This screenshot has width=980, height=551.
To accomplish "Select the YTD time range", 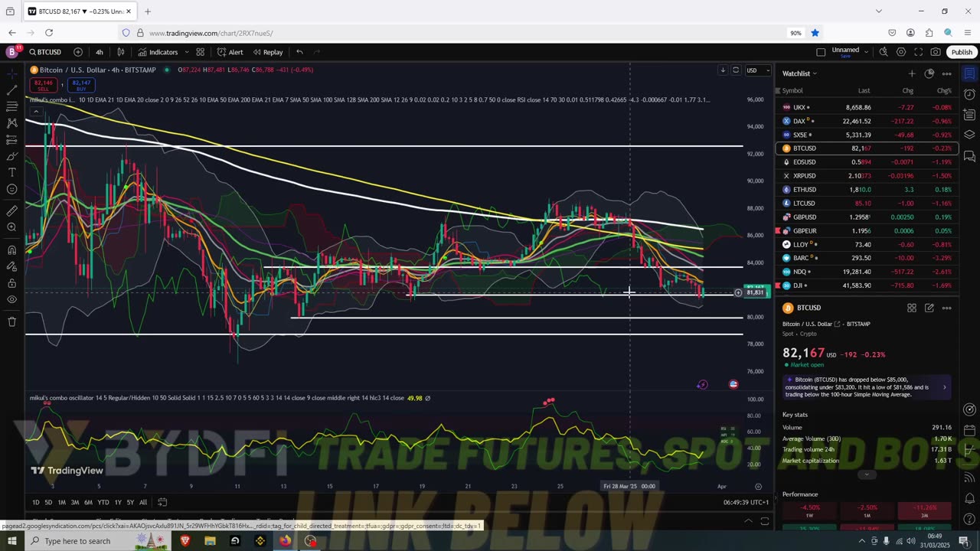I will click(x=103, y=502).
